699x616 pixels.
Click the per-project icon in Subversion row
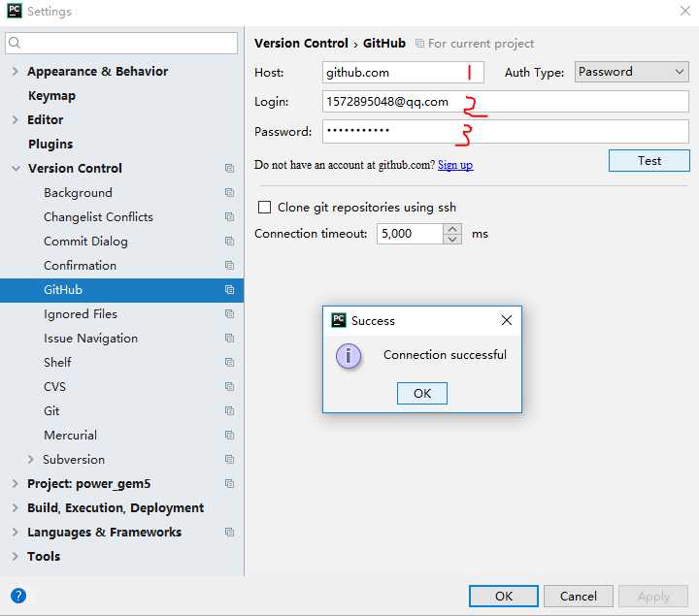pyautogui.click(x=229, y=459)
